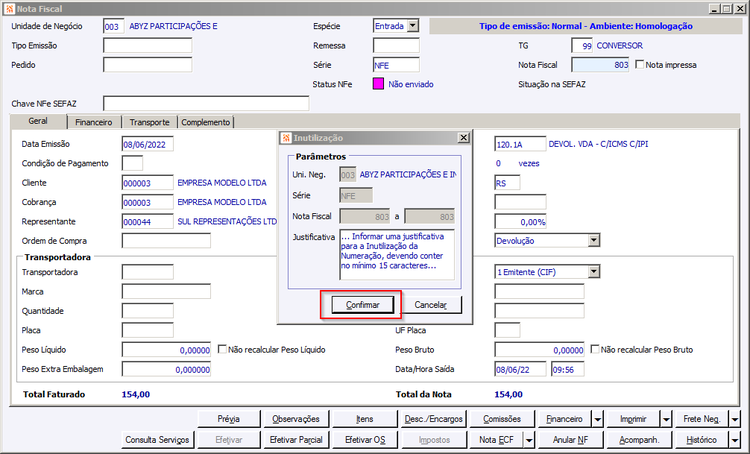Click the Cliente code field
The height and width of the screenshot is (454, 750).
coord(147,183)
